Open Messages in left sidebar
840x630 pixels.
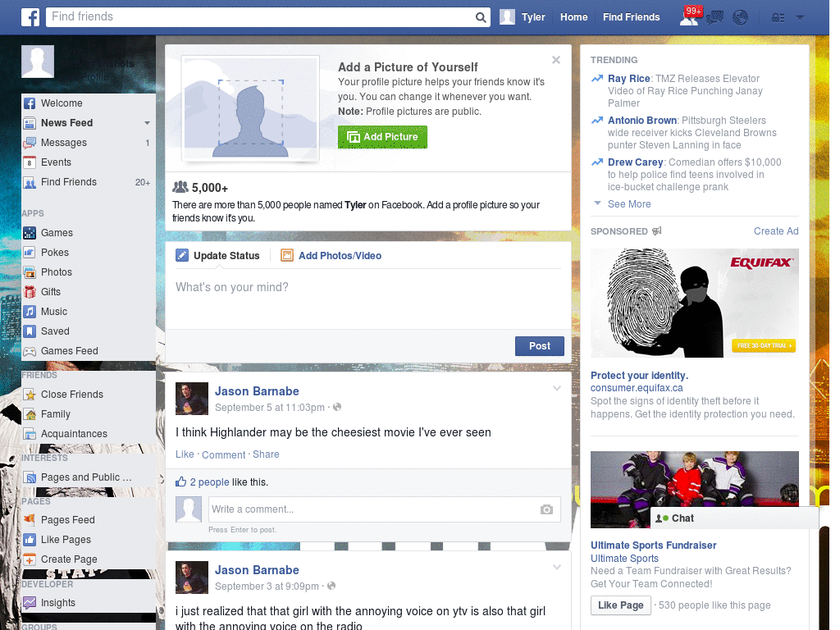pyautogui.click(x=89, y=143)
